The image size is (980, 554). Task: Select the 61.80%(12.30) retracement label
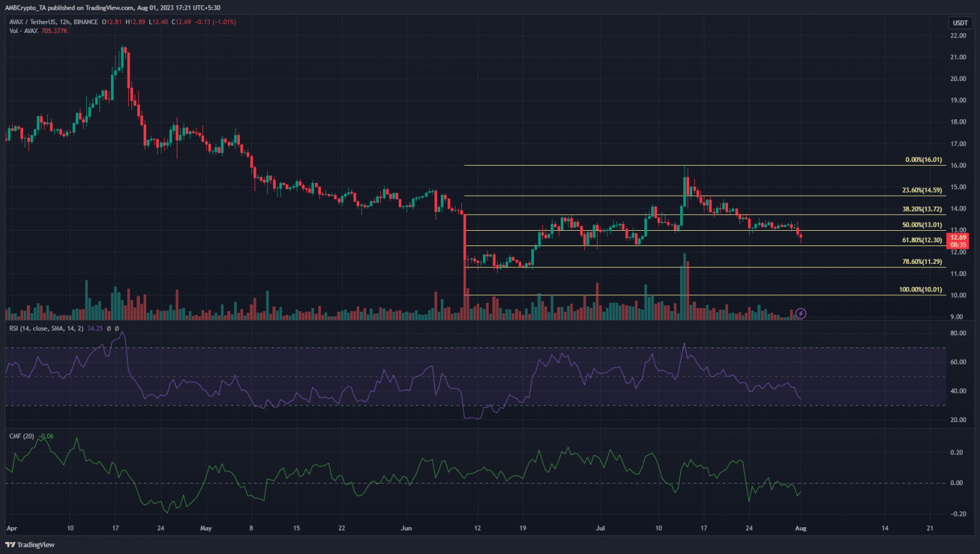pos(921,240)
